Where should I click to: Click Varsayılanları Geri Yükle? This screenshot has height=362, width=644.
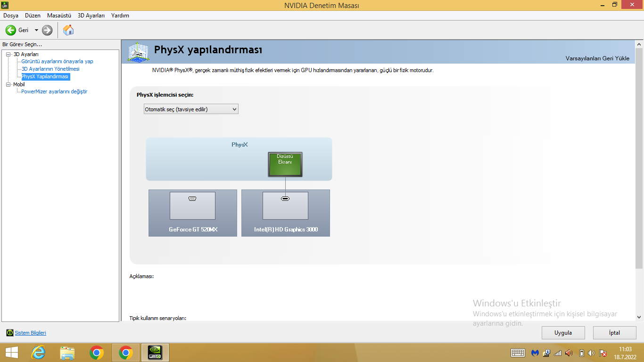(x=597, y=58)
